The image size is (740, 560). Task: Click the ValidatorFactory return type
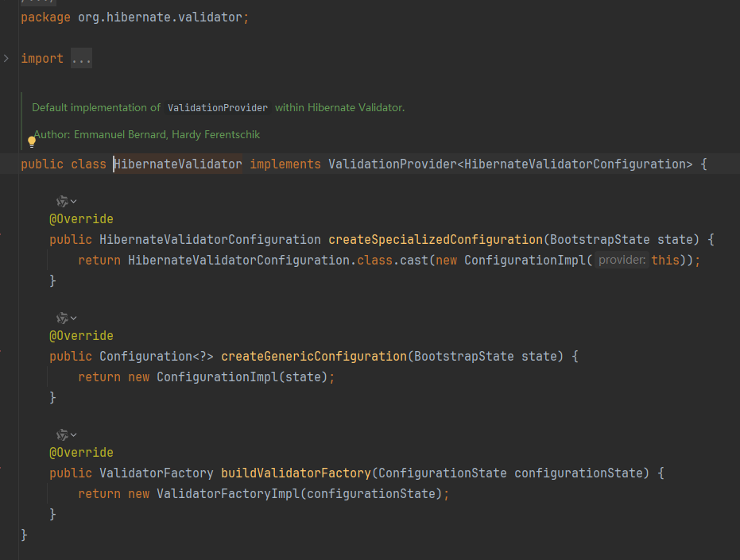[x=157, y=473]
